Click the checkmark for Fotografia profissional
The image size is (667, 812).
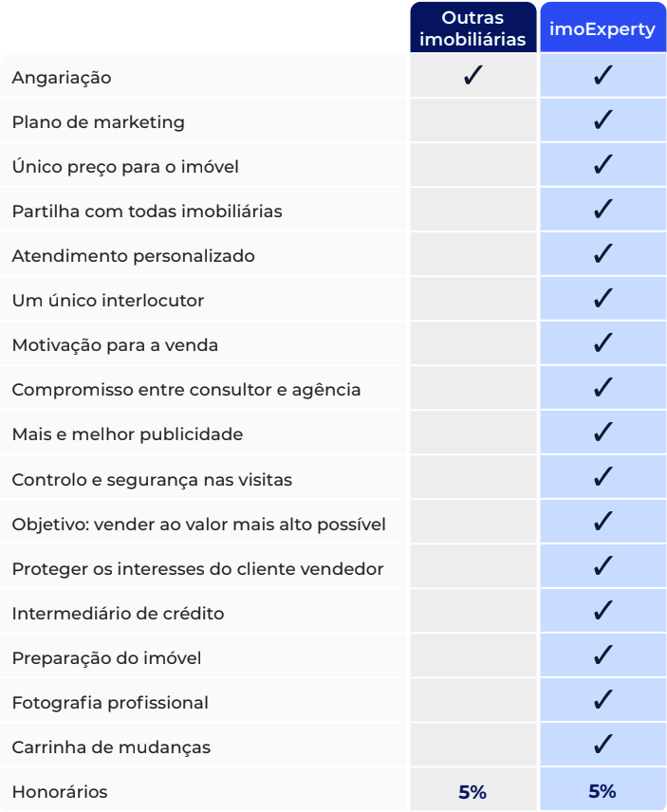602,702
